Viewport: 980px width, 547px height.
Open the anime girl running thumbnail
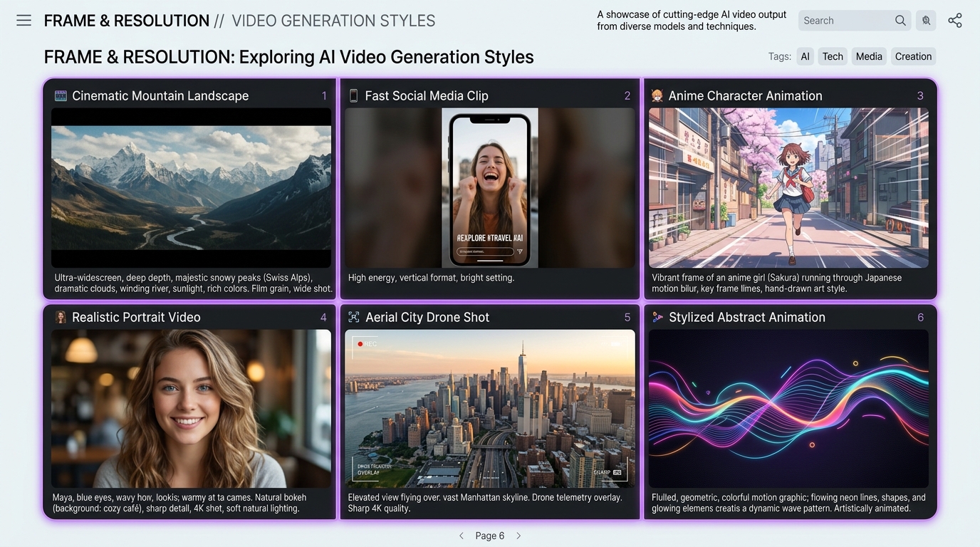click(x=788, y=188)
